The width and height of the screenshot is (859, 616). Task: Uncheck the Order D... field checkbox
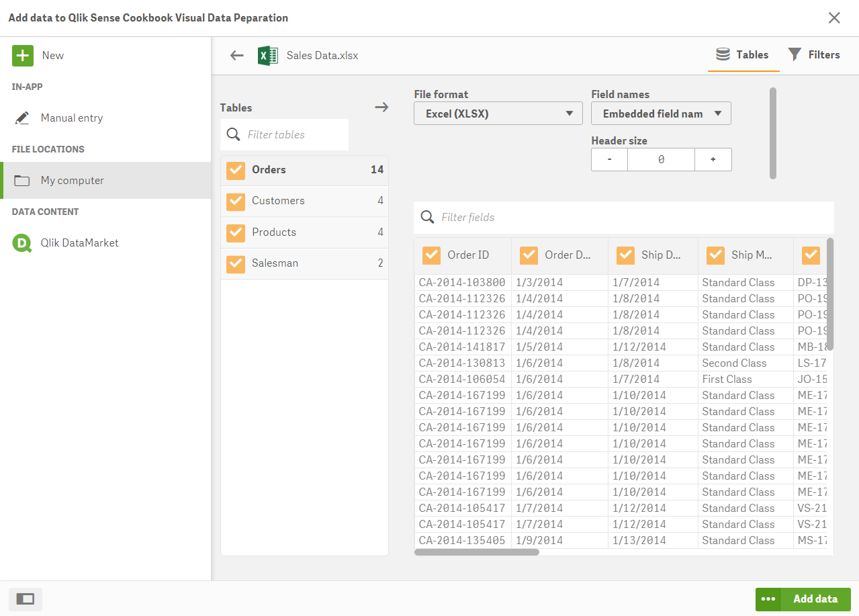click(x=529, y=255)
